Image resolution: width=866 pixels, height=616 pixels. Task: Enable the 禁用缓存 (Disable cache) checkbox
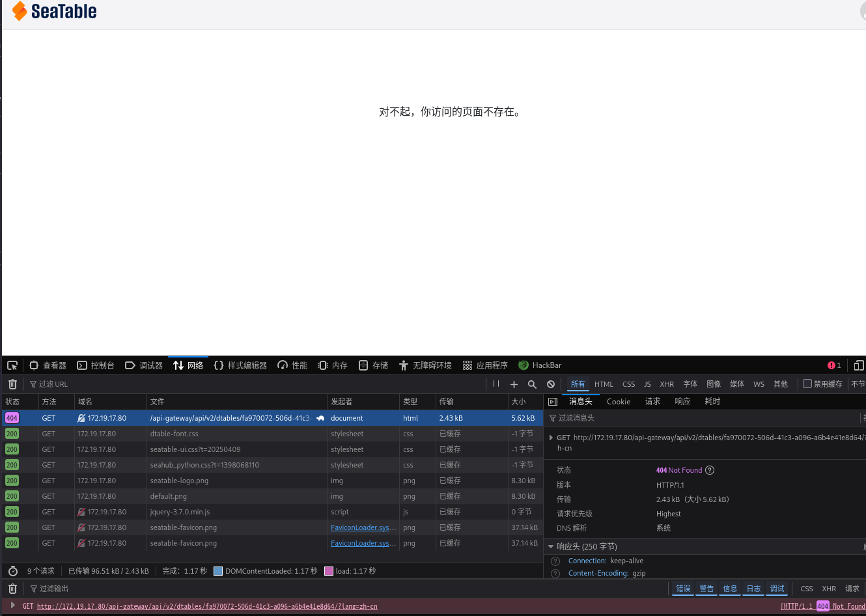coord(807,384)
